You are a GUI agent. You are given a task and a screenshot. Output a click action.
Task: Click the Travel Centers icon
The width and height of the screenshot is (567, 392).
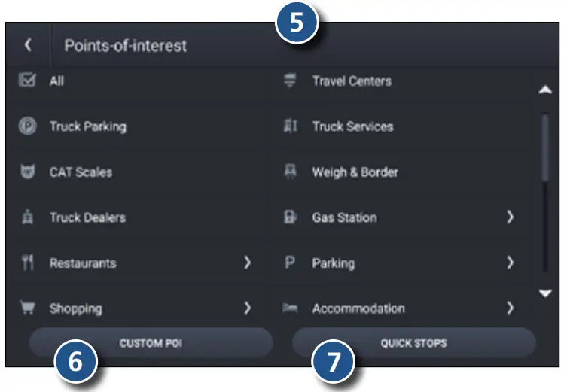click(x=290, y=81)
